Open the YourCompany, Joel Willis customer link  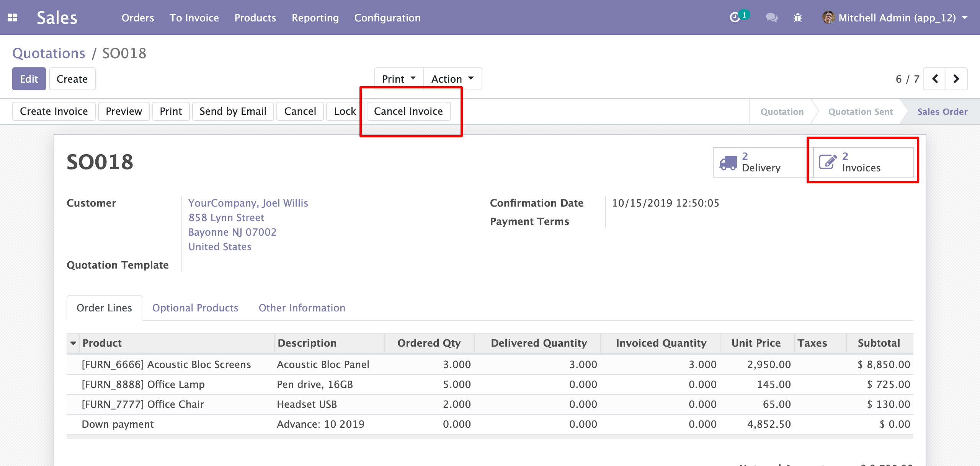tap(248, 203)
